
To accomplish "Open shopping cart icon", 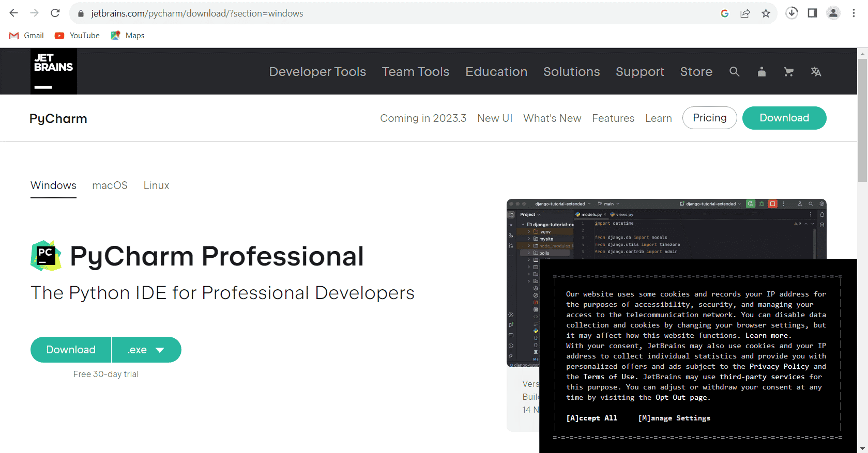I will pyautogui.click(x=788, y=72).
